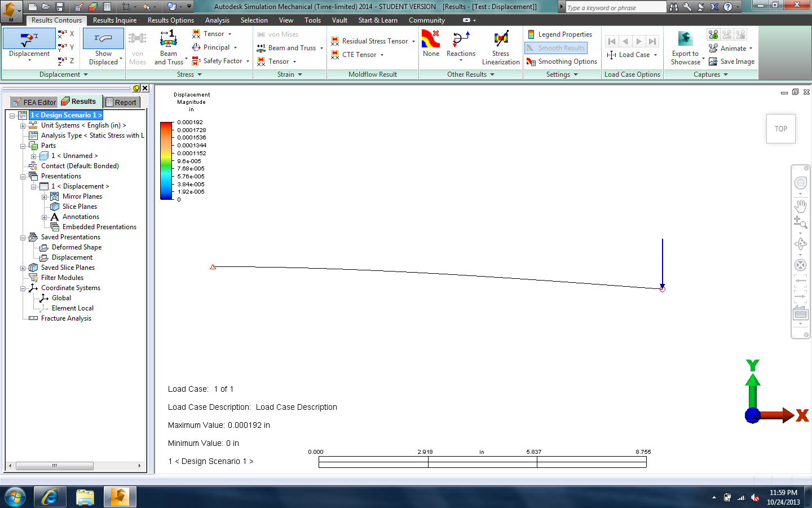This screenshot has width=812, height=508.
Task: Open strain Tensor dropdown
Action: [276, 62]
